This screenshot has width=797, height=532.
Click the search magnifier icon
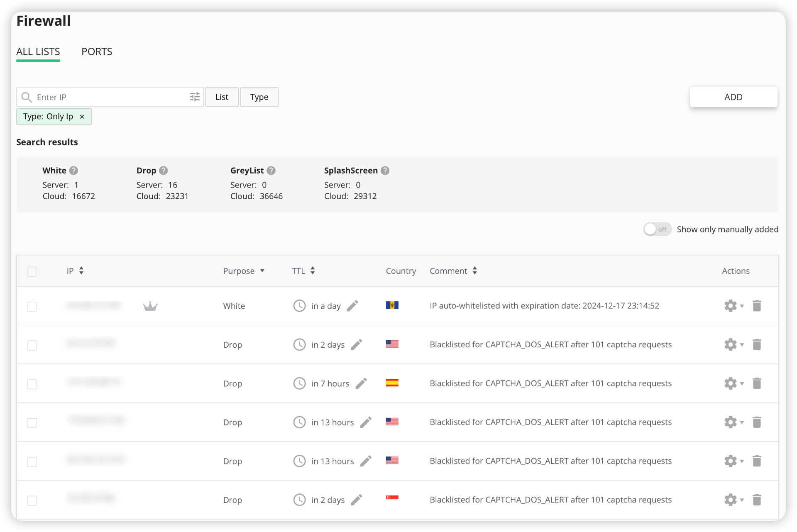pos(27,97)
